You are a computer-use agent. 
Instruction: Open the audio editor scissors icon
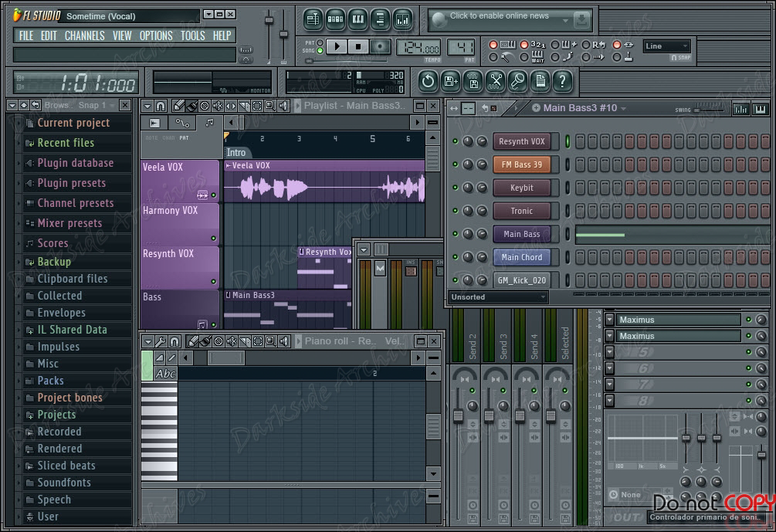[496, 81]
